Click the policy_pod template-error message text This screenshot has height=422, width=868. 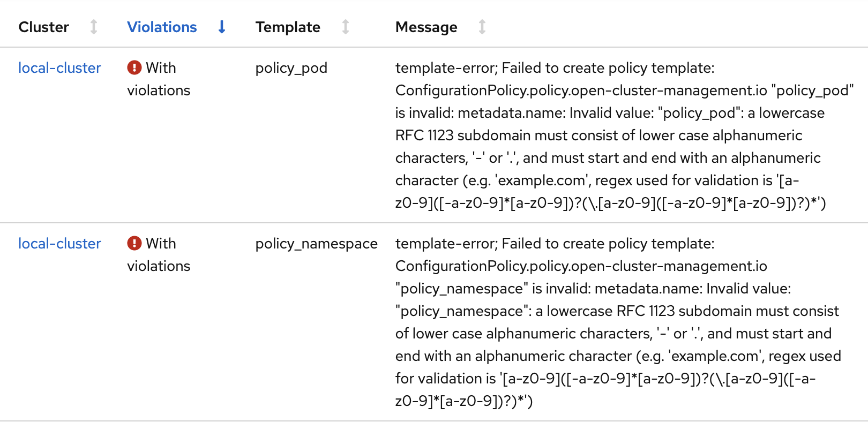pos(555,68)
